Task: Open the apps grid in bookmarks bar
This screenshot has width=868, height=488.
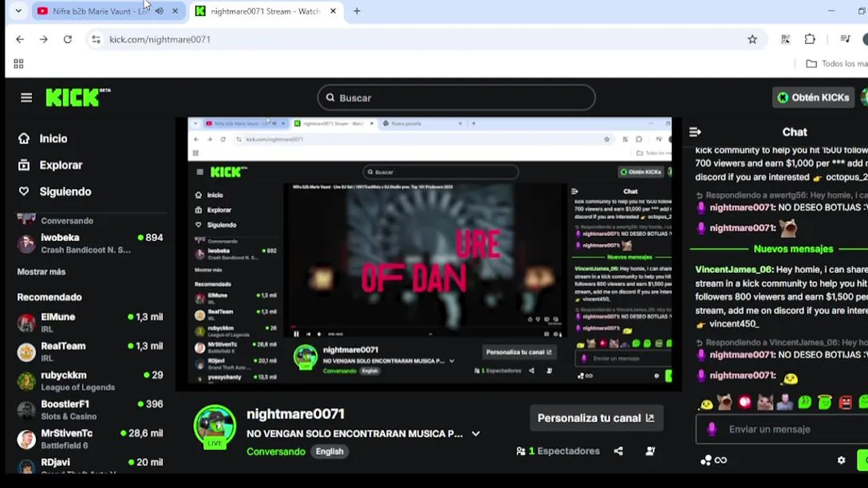Action: 18,64
